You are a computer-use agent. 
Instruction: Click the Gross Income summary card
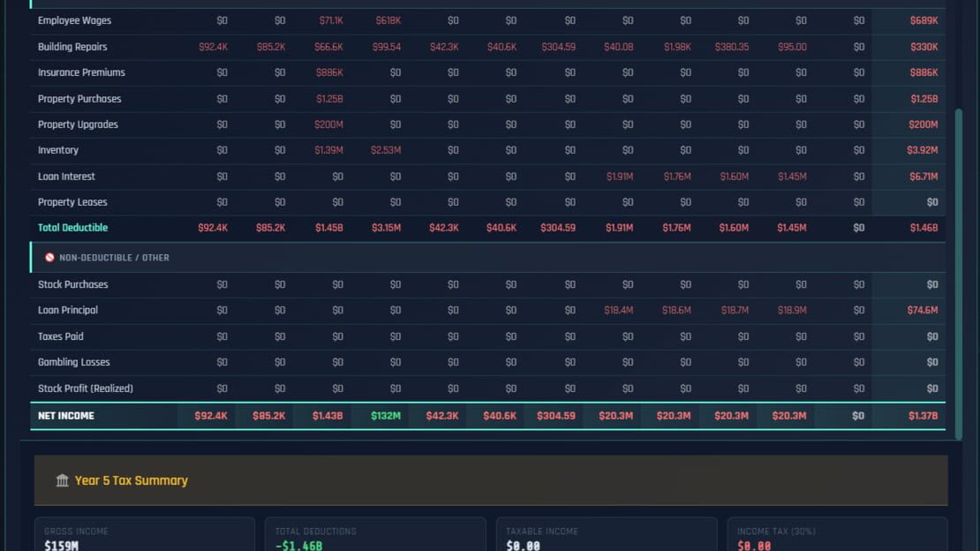pos(145,534)
